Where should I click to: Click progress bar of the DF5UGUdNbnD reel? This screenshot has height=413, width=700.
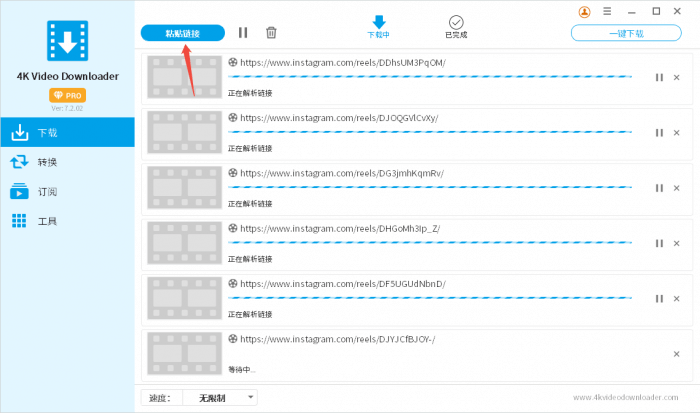[430, 298]
